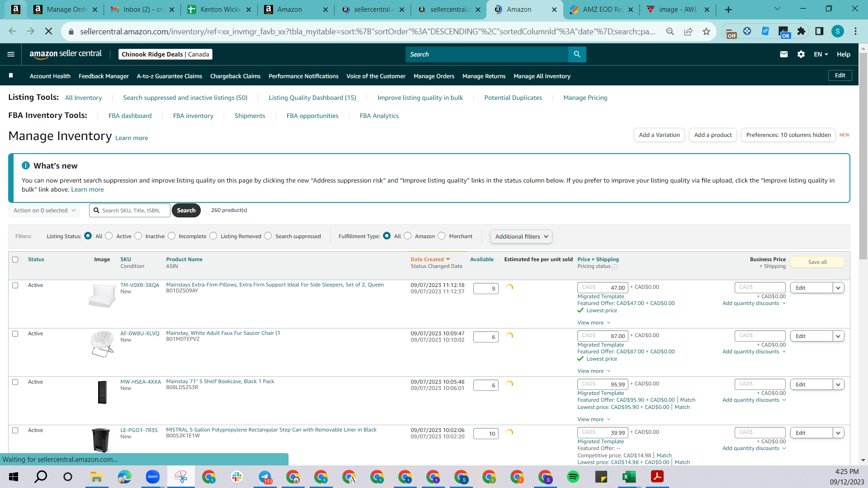The image size is (868, 488).
Task: Open the browser tab search chevron
Action: coord(778,9)
